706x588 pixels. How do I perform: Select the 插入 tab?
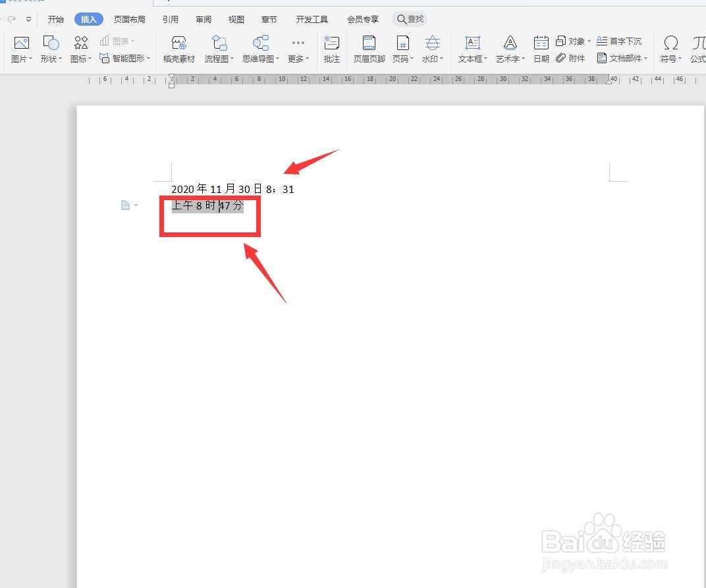pyautogui.click(x=89, y=19)
